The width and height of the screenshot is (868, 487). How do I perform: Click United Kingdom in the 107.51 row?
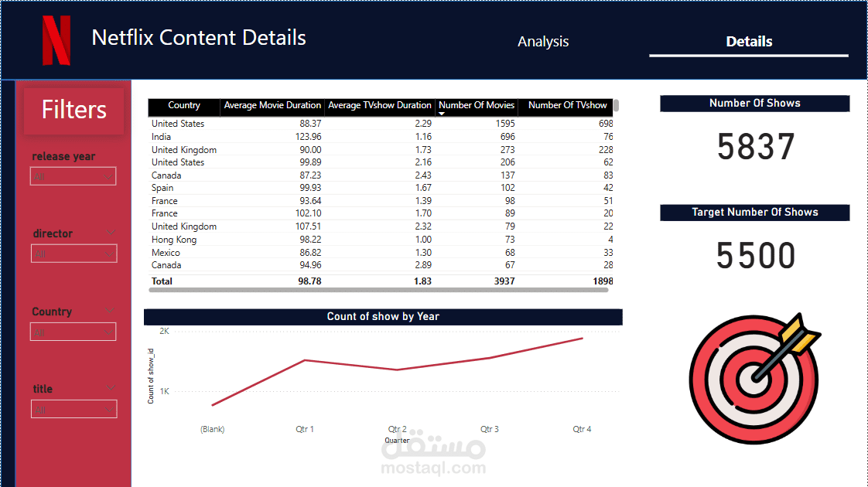click(184, 226)
